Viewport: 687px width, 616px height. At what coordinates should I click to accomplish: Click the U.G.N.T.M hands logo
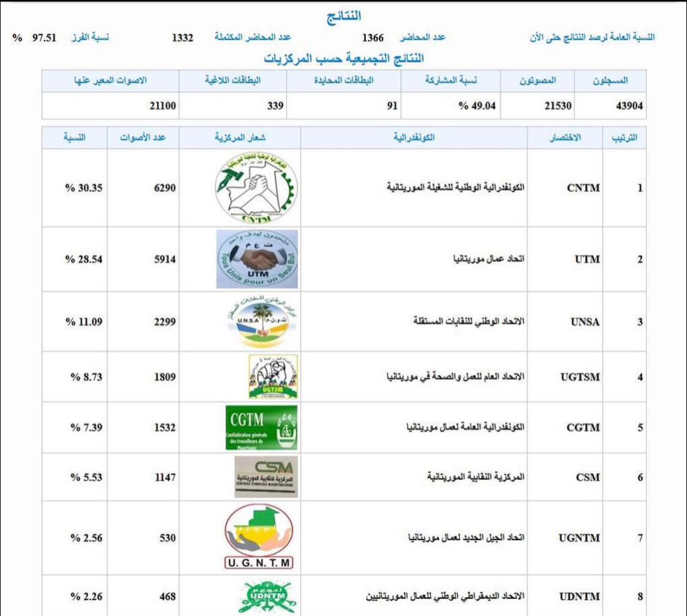[x=259, y=537]
